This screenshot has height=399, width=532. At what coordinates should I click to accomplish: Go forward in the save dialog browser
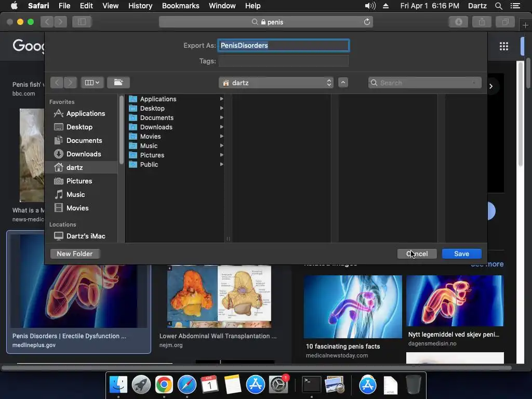point(70,83)
